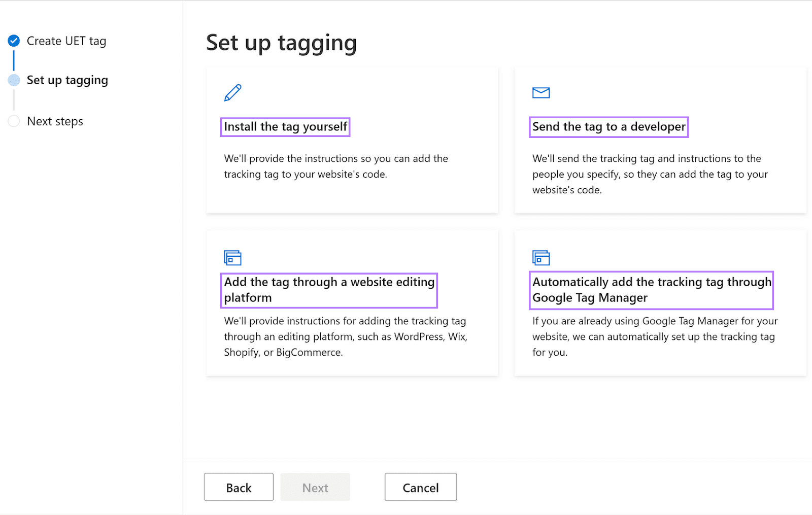Click the envelope icon for developer option
Viewport: 812px width, 515px height.
541,93
